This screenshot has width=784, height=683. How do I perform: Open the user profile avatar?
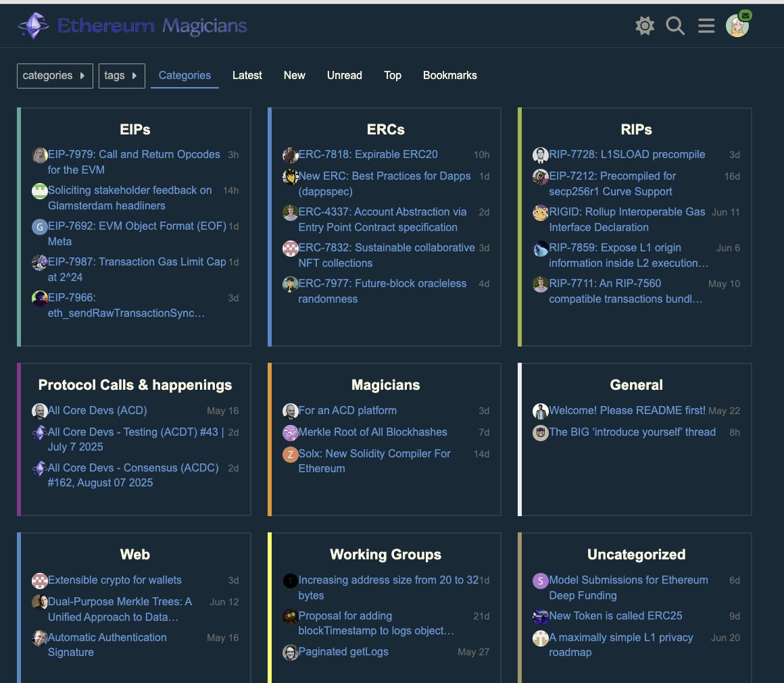737,26
